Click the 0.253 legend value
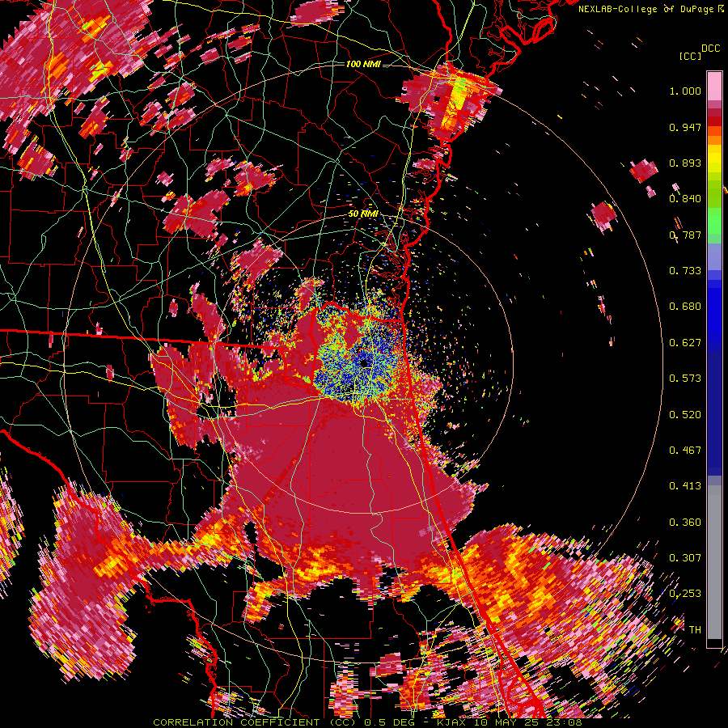This screenshot has width=728, height=728. [685, 594]
